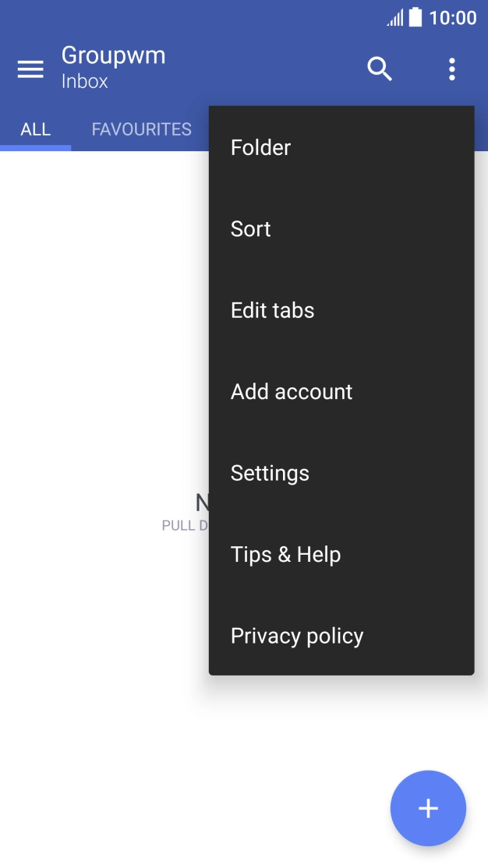Tap the Groupwm account title in header
This screenshot has width=488, height=868.
click(113, 55)
